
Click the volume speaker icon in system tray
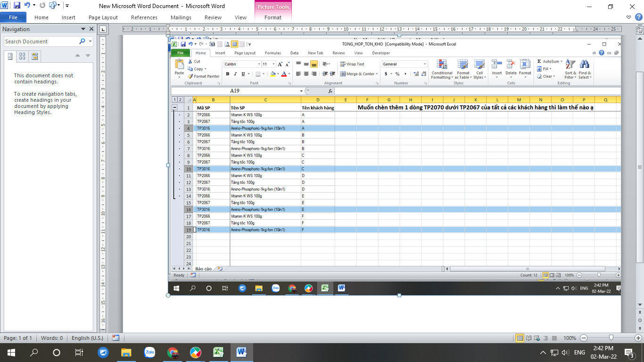pos(565,353)
